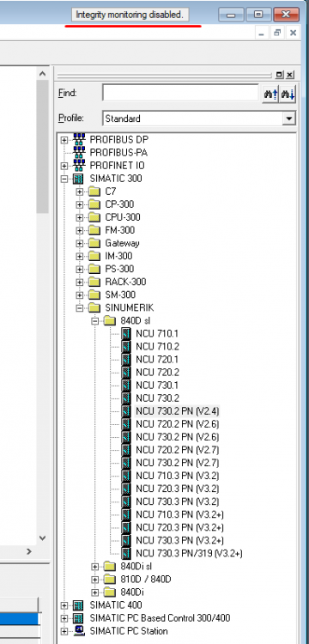Expand the PROFINET IO tree node
Viewport: 309px width, 644px height.
click(x=64, y=166)
